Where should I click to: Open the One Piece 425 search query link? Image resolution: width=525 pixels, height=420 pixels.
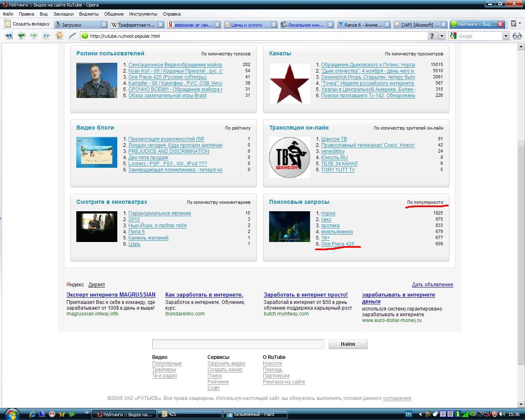tap(338, 244)
